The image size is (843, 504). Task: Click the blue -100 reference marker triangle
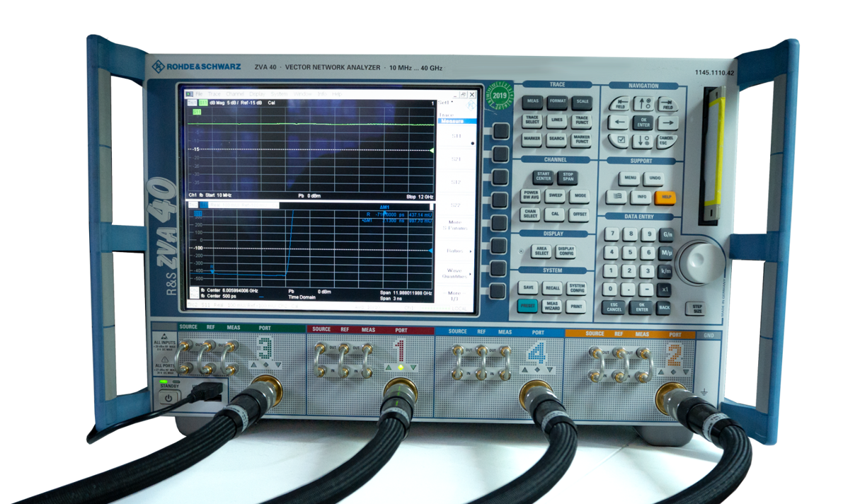point(430,251)
